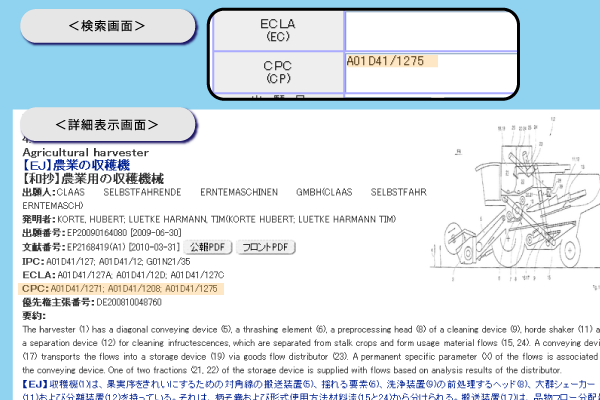600x400 pixels.
Task: Click document number EP2168419(A1)
Action: 99,247
